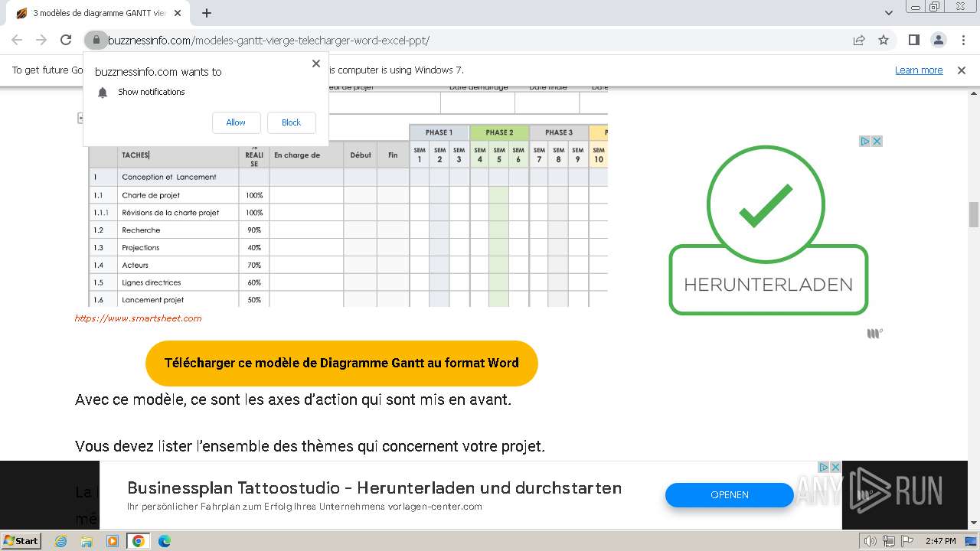Click the 'Recherche' task cell

coord(178,230)
